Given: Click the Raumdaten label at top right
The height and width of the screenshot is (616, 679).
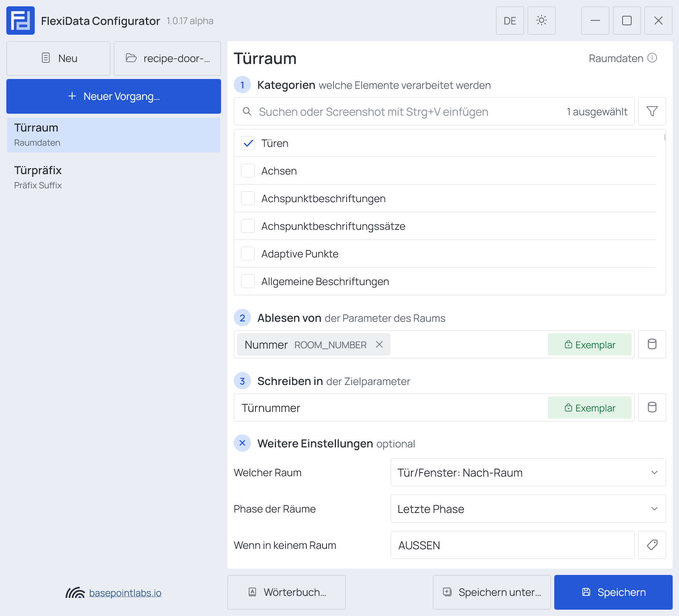Looking at the screenshot, I should tap(616, 58).
